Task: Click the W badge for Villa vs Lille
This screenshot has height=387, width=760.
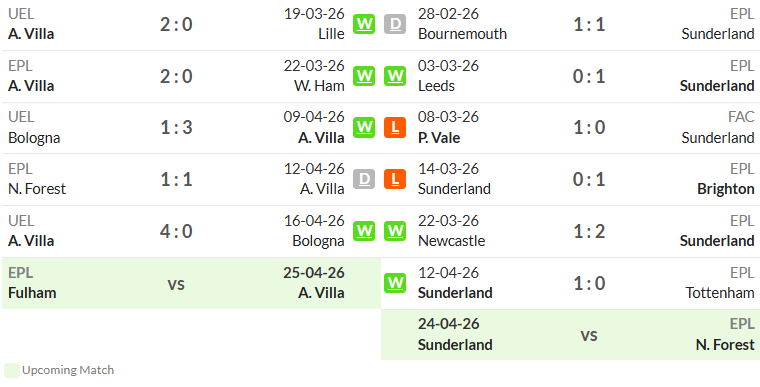Action: (364, 24)
